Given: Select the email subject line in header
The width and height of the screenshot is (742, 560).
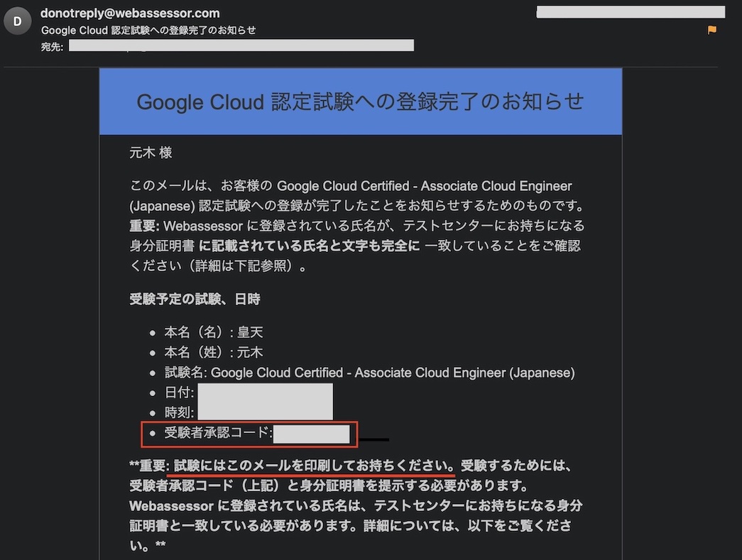Looking at the screenshot, I should (148, 30).
